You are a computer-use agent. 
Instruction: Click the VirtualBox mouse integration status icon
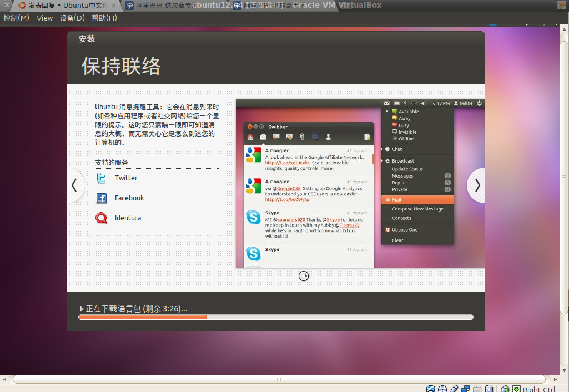505,389
